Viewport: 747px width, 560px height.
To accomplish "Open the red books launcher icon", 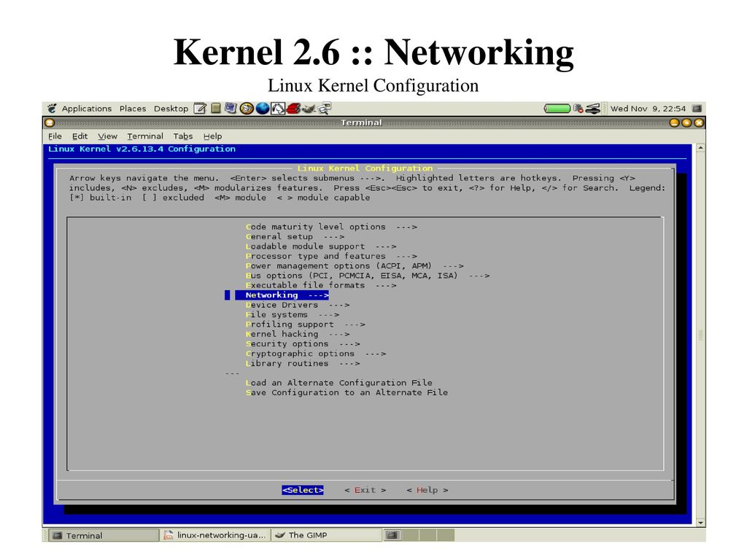I will 293,109.
